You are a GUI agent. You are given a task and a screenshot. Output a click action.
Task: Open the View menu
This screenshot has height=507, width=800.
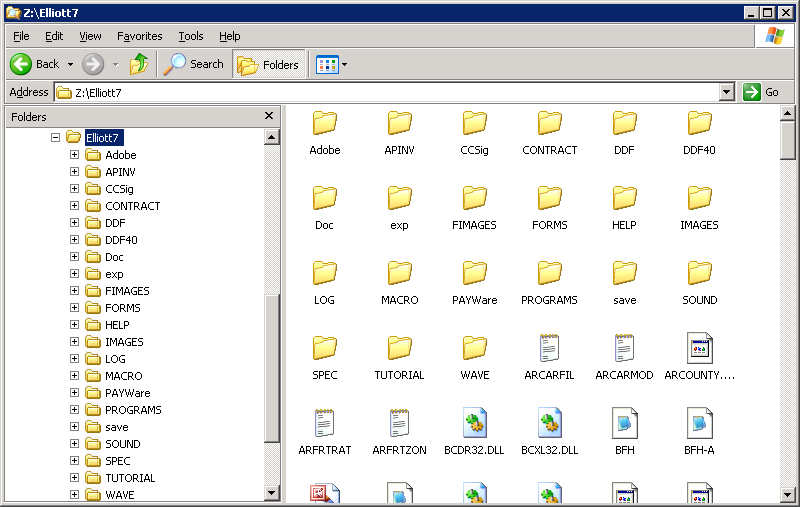point(90,36)
